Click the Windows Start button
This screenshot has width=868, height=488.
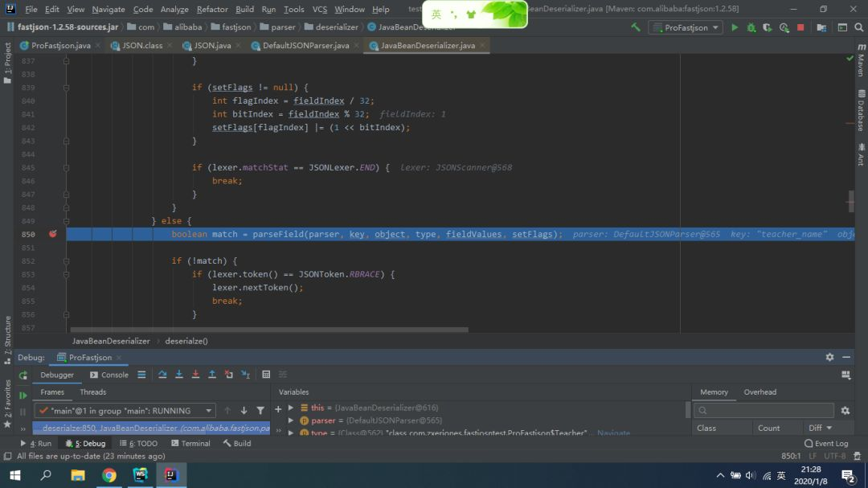[x=15, y=475]
